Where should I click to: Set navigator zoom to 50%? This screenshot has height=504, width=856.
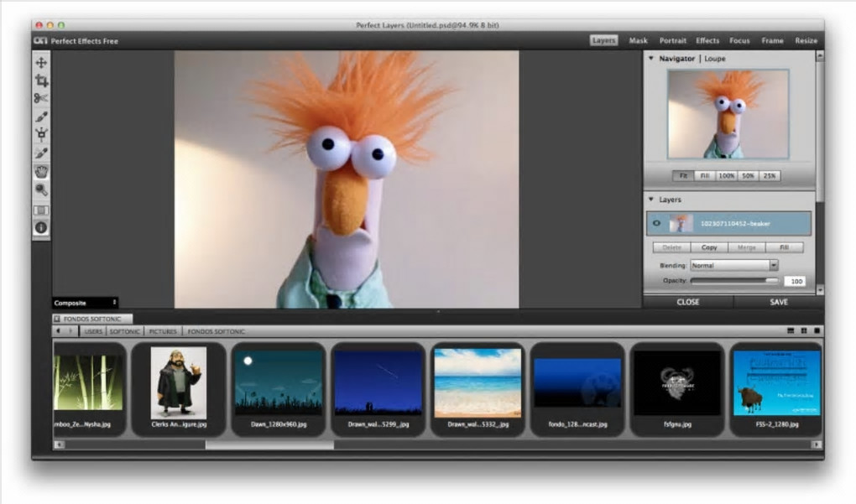tap(748, 175)
